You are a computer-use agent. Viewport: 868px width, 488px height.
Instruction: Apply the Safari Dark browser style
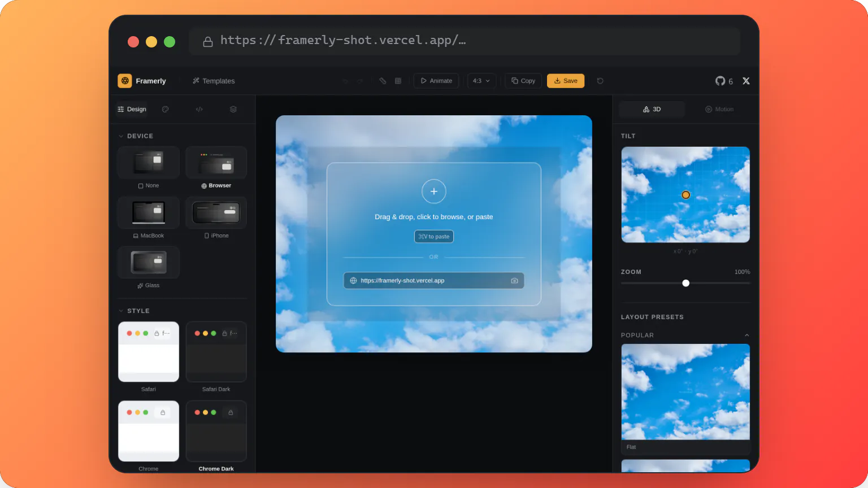(x=216, y=357)
